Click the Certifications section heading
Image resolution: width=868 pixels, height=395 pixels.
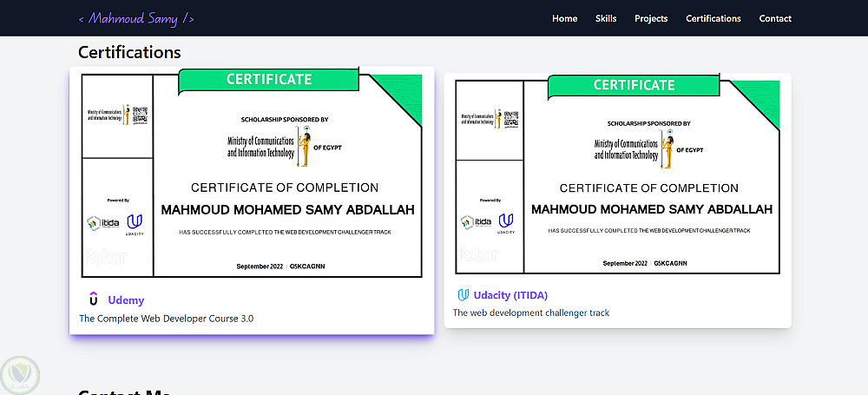[129, 52]
